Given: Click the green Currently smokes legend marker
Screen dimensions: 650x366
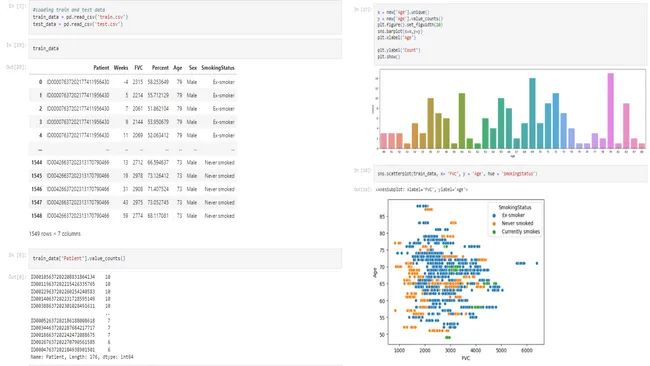Looking at the screenshot, I should coord(494,232).
